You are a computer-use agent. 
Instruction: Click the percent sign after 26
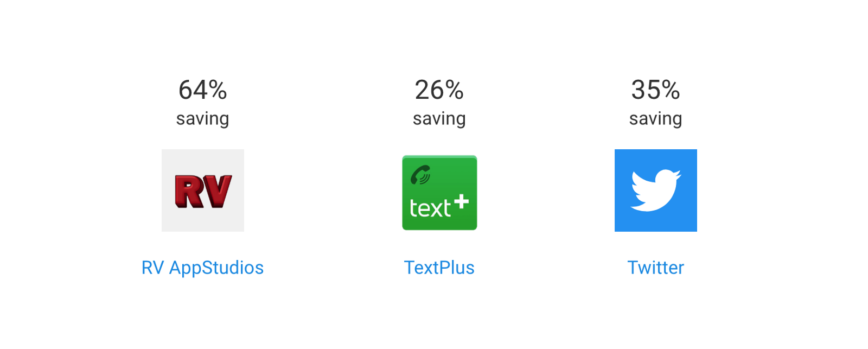(455, 90)
